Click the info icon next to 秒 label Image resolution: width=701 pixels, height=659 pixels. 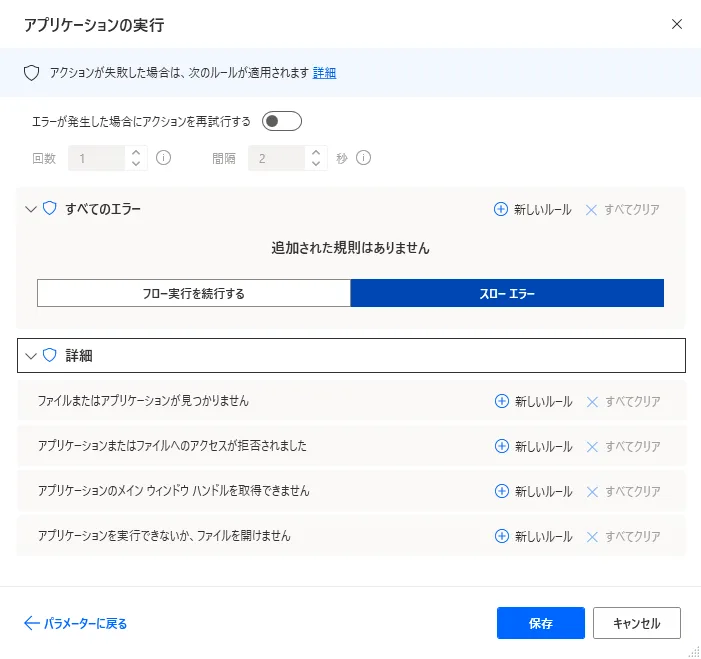point(364,158)
